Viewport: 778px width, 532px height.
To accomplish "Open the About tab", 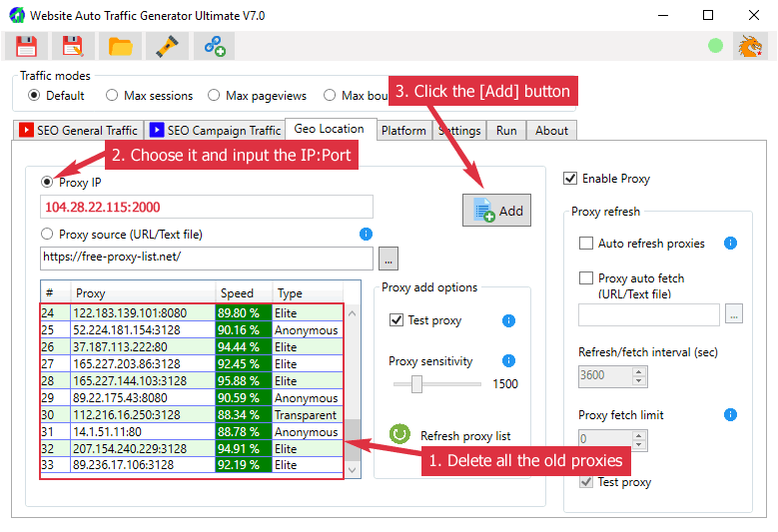I will pyautogui.click(x=551, y=131).
